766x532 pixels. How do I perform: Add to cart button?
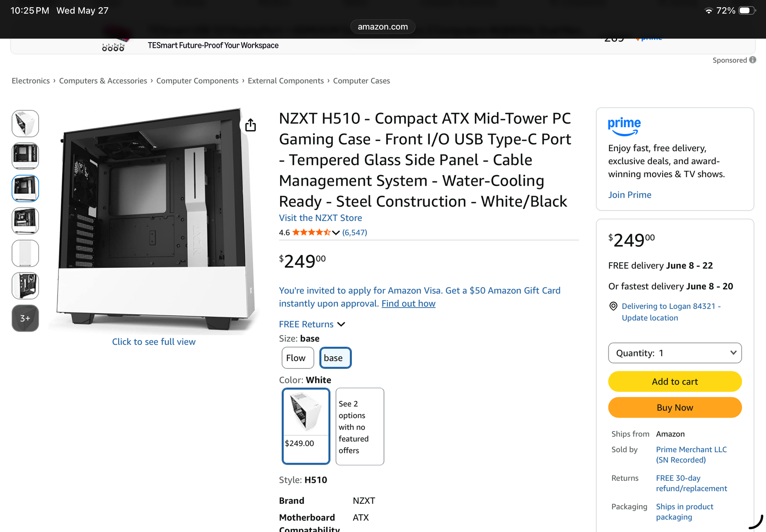pos(675,382)
